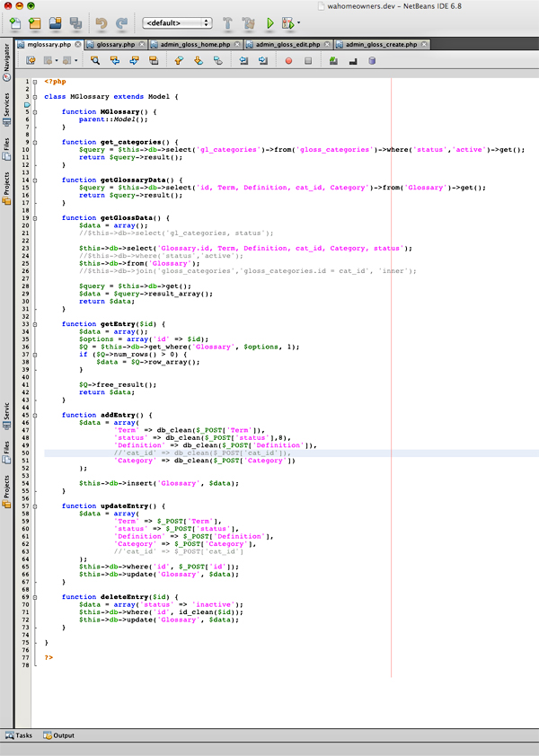Find previous occurrence icon
Viewport: 539px width, 756px height.
coord(114,61)
